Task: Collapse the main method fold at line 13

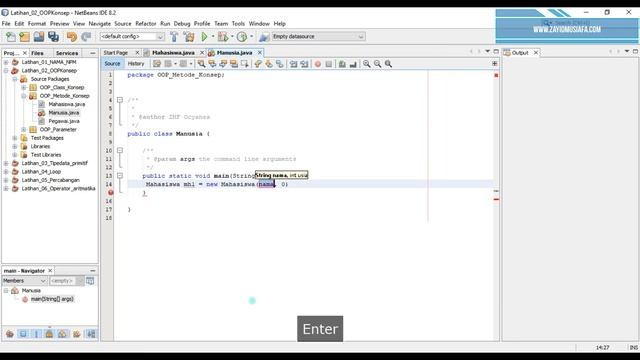Action: coord(120,176)
